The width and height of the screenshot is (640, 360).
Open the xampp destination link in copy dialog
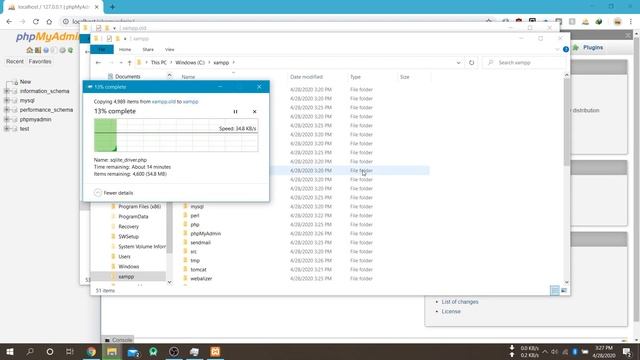(x=190, y=102)
